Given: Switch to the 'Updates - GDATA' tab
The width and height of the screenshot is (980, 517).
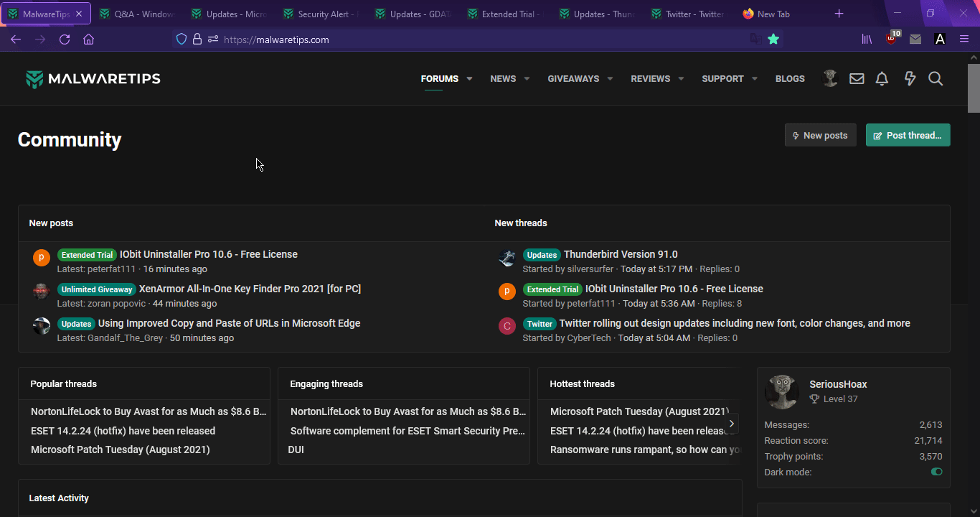Looking at the screenshot, I should [413, 14].
